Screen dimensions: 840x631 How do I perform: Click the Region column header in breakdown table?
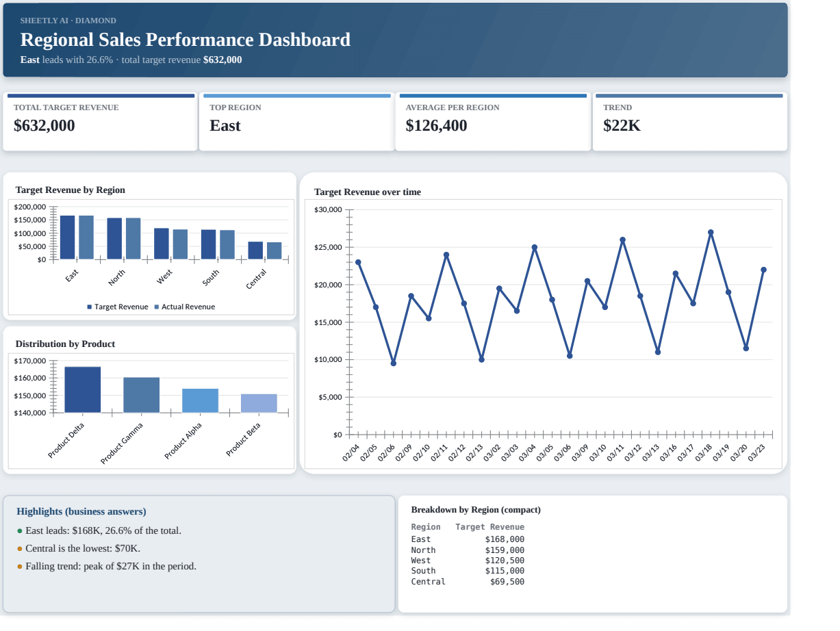(x=426, y=527)
